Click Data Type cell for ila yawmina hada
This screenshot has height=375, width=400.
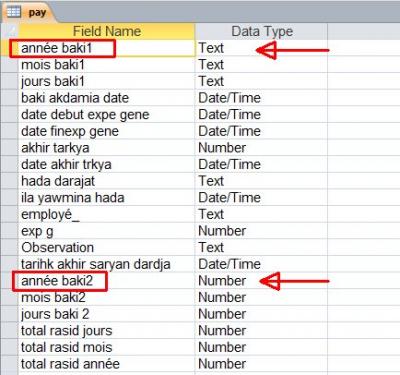point(261,198)
